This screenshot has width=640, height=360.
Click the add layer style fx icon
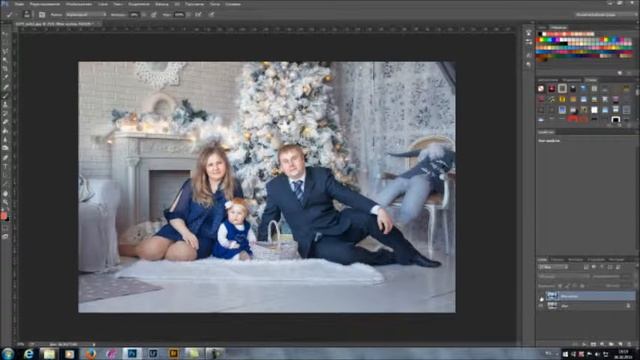coord(584,344)
